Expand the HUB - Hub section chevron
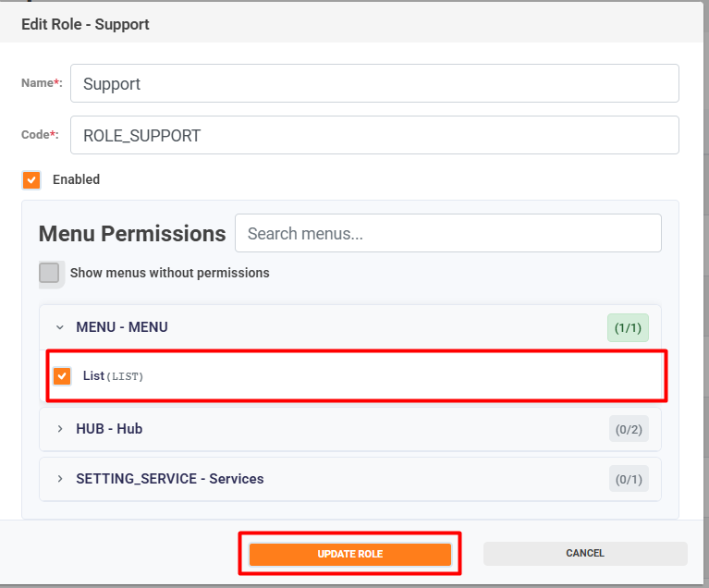Image resolution: width=709 pixels, height=588 pixels. [59, 429]
